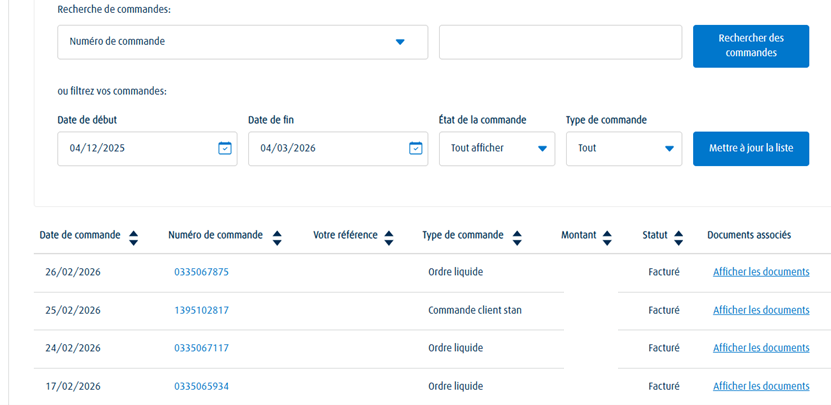
Task: Show documents for order 1395102817
Action: [x=761, y=310]
